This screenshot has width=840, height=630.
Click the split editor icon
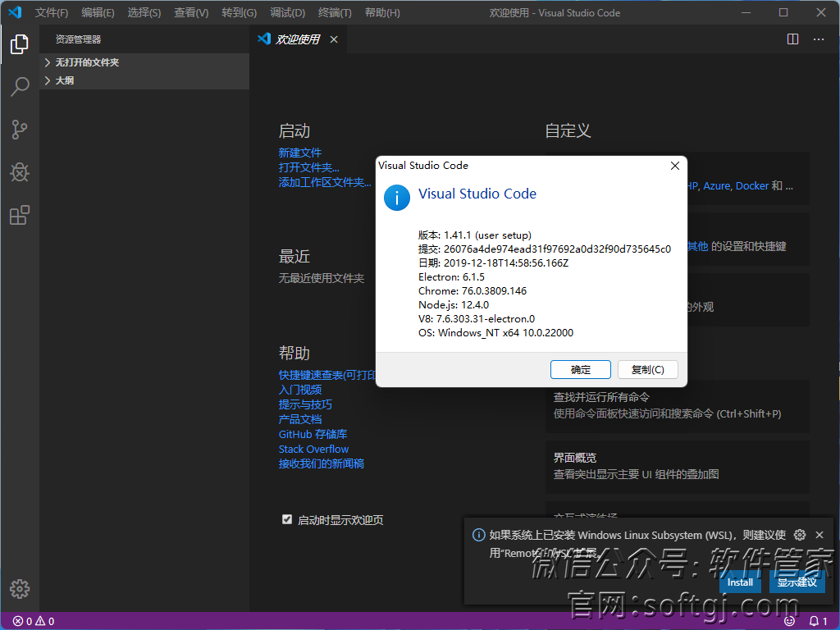793,39
